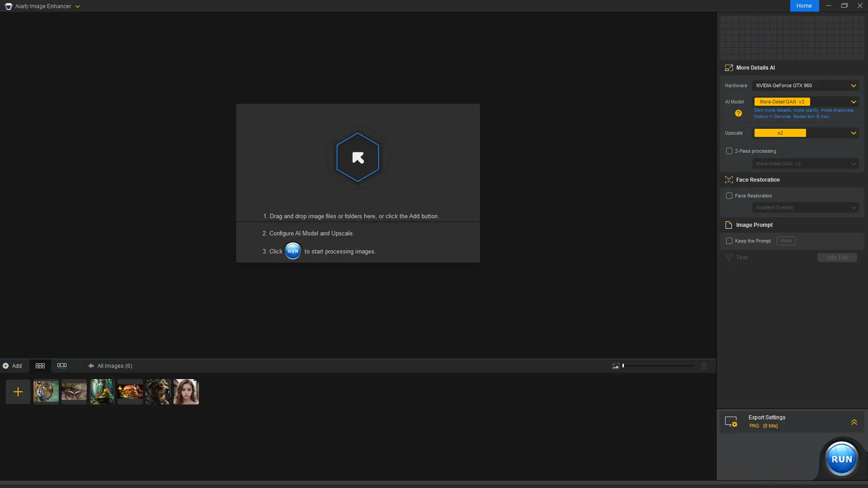
Task: Click the back arrow beside All Images
Action: [91, 366]
